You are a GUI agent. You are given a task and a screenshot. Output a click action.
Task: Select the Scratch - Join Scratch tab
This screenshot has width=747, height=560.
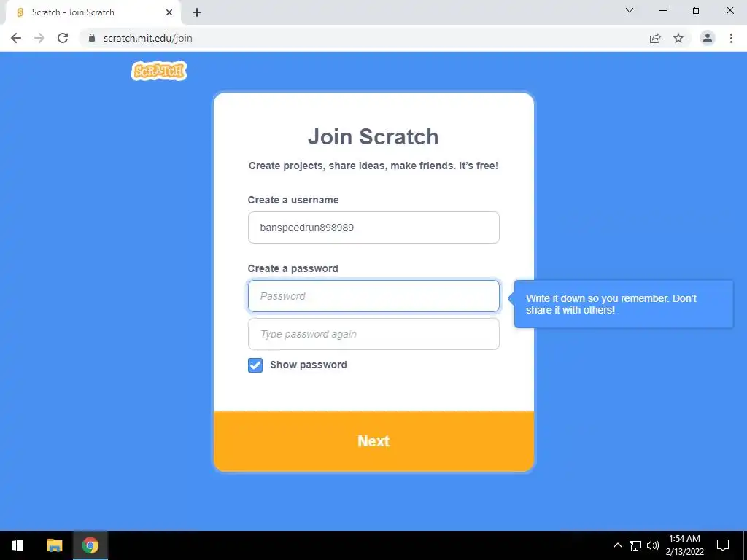click(93, 12)
